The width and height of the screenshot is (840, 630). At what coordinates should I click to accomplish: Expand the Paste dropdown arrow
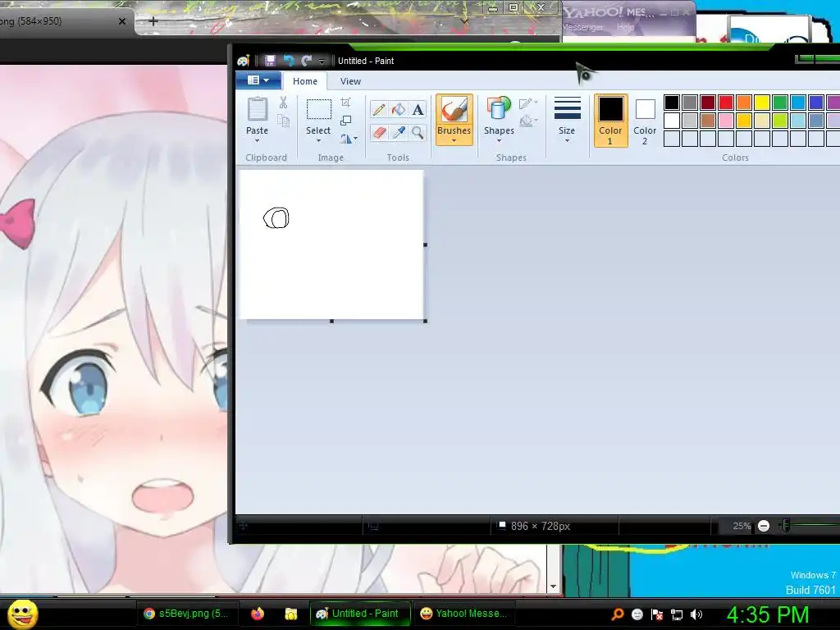coord(257,141)
